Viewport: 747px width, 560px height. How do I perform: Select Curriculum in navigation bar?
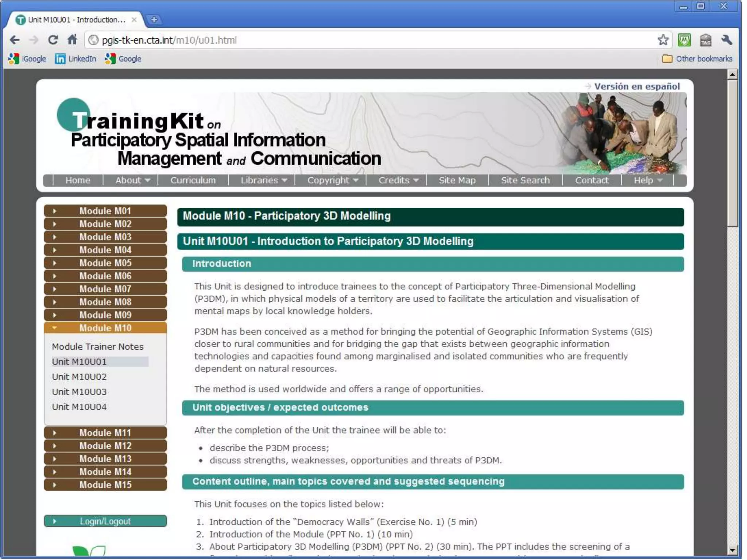193,180
